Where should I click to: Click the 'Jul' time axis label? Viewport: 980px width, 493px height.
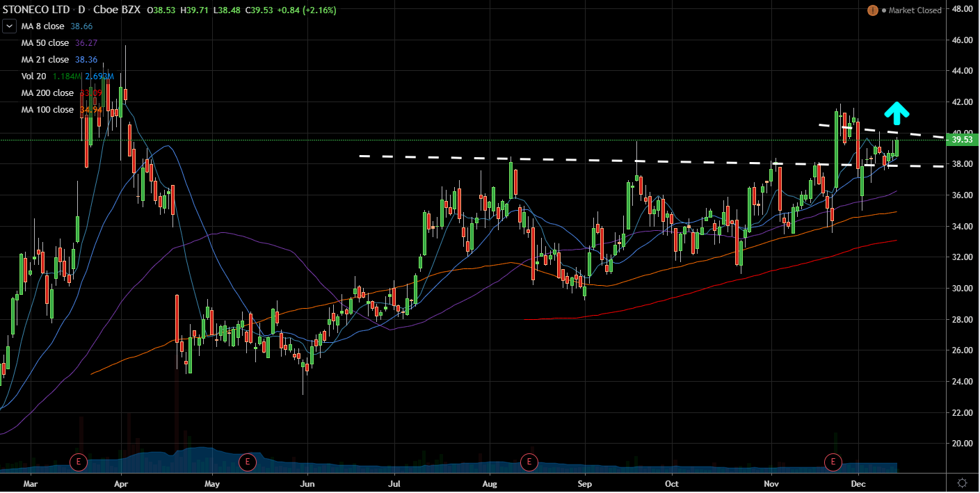coord(394,483)
